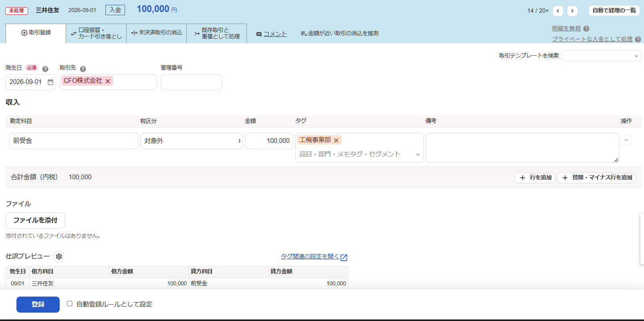This screenshot has height=321, width=644.
Task: Switch to 既存取引と重複として処理 tab
Action: pyautogui.click(x=217, y=33)
